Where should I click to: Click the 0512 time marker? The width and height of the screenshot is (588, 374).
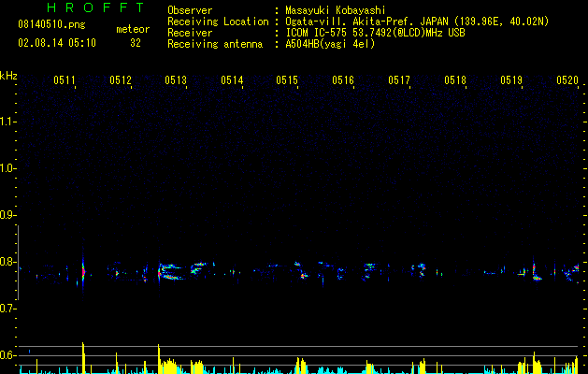coord(121,79)
